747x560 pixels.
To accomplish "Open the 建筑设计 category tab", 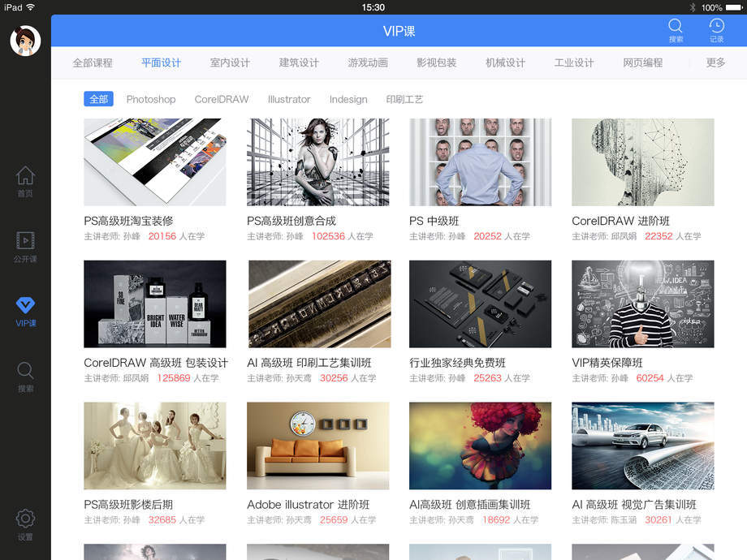I will point(299,62).
